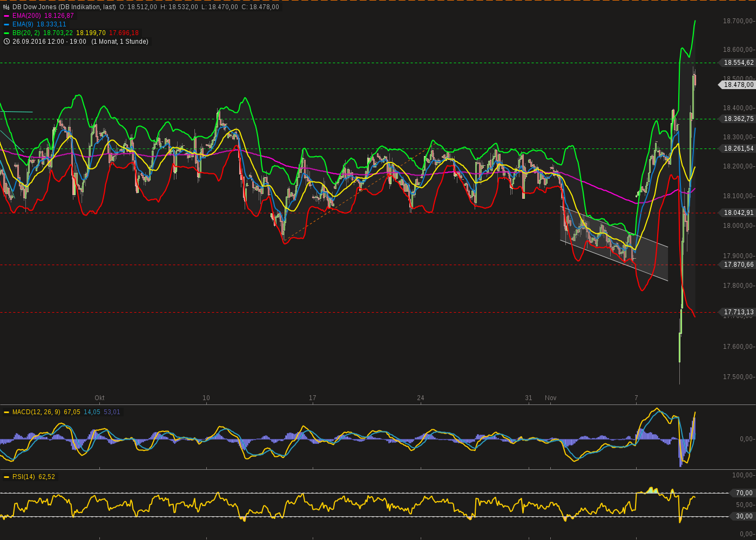Click the MACD value 67,05
This screenshot has height=540, width=756.
72,412
